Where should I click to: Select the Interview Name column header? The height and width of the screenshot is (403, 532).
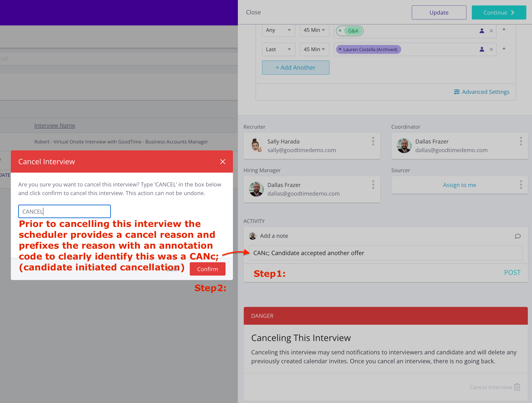pos(55,125)
